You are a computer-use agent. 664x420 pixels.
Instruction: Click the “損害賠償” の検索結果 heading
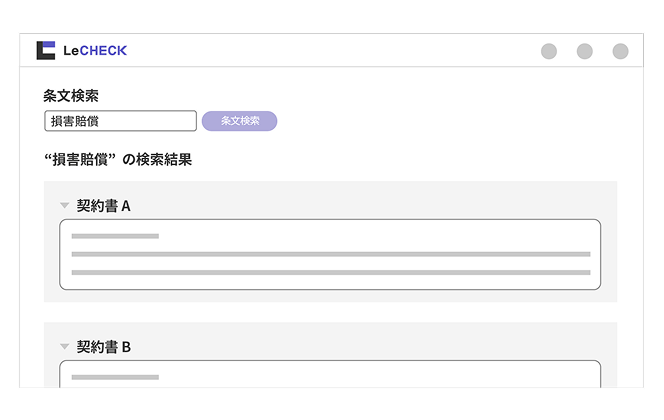point(118,159)
